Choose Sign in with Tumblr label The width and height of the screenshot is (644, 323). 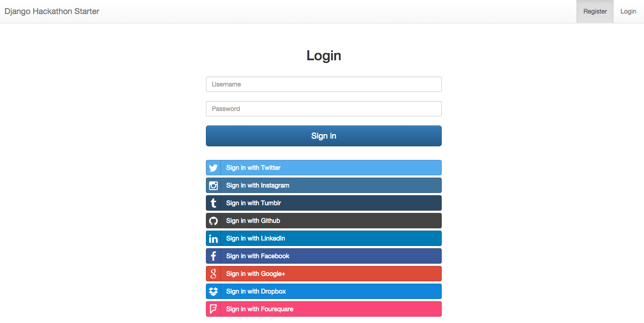click(254, 203)
